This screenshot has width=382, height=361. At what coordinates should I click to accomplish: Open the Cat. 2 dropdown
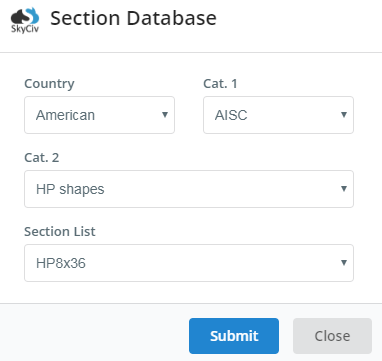click(x=189, y=189)
